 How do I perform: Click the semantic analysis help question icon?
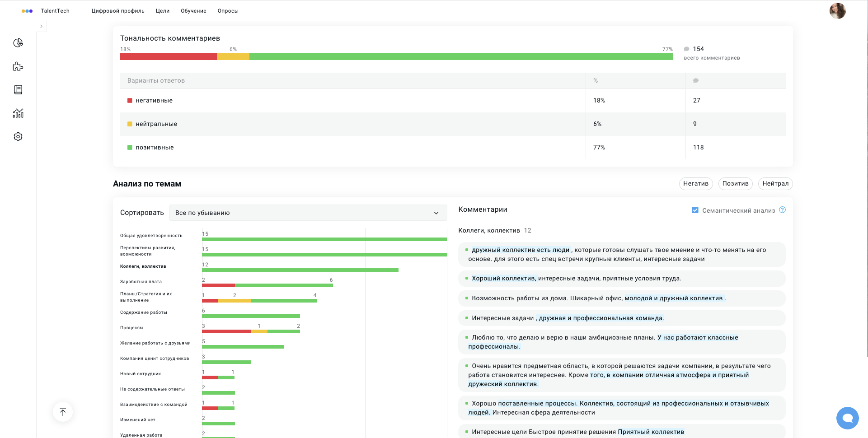point(783,210)
